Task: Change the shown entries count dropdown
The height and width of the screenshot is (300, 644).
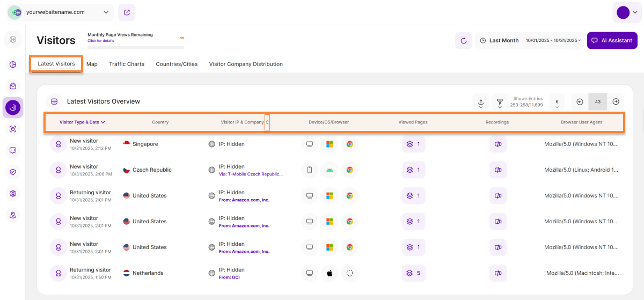Action: click(x=557, y=102)
